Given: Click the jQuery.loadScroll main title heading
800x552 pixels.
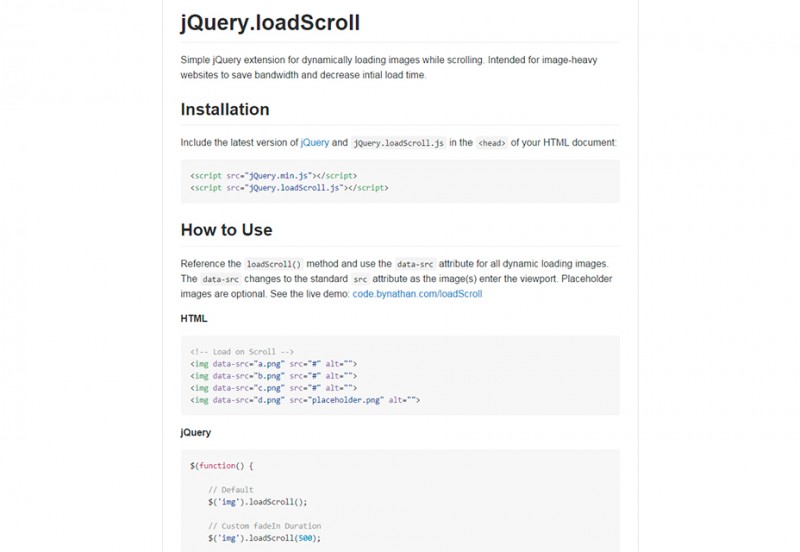Looking at the screenshot, I should 270,23.
